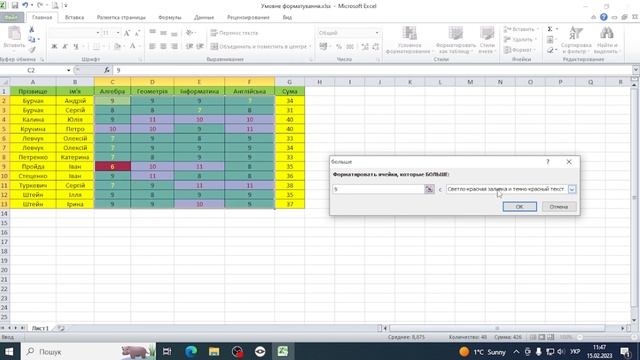
Task: Open Условное форматирование (Conditional Formatting)
Action: [409, 40]
